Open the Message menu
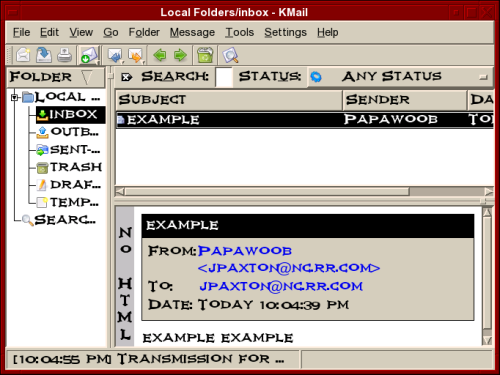500x375 pixels. coord(192,32)
